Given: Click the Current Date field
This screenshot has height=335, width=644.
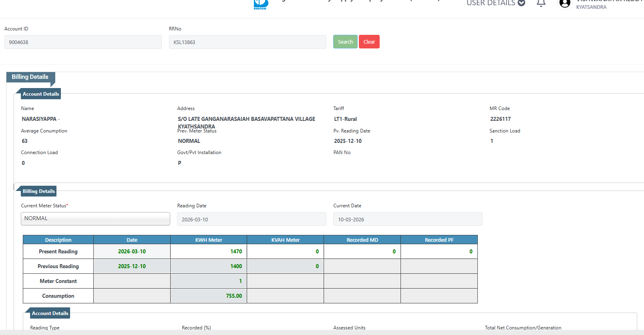Looking at the screenshot, I should (407, 219).
